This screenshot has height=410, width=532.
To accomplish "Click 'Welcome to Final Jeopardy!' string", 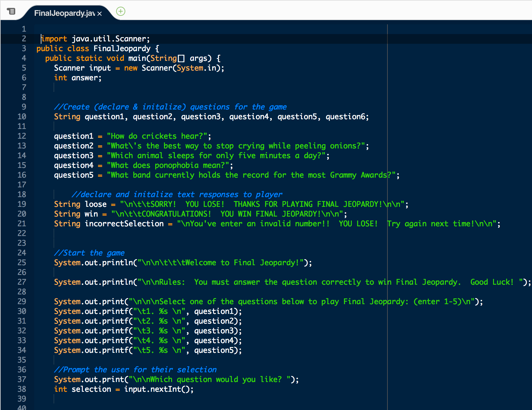I will (220, 263).
